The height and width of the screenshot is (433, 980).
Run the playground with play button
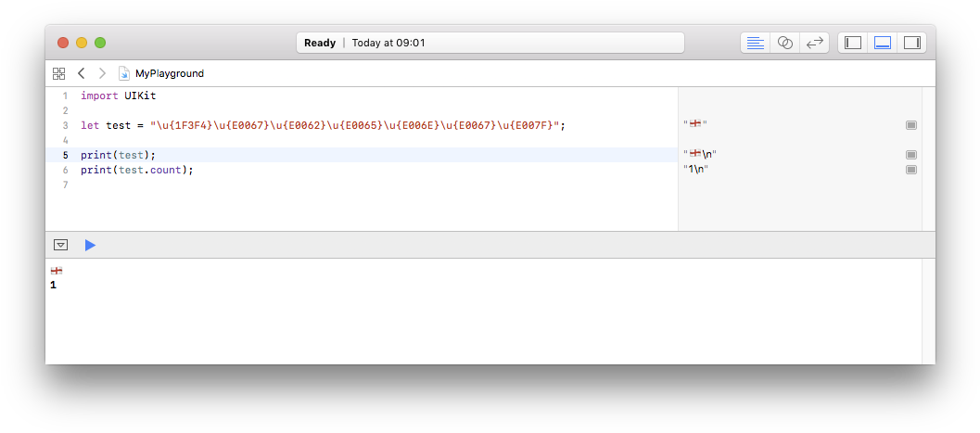91,245
